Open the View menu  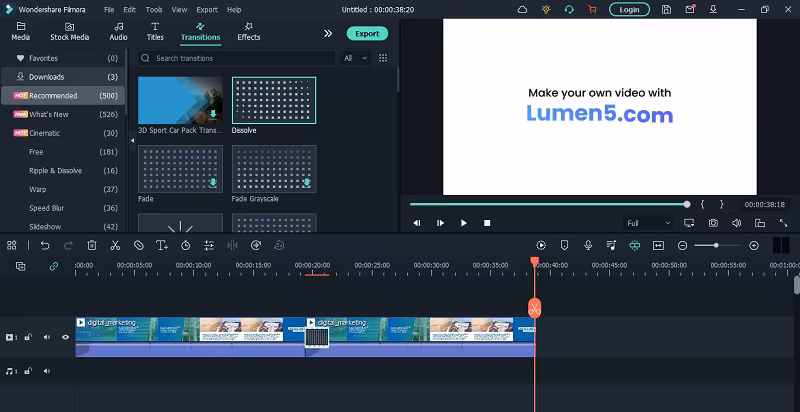[179, 10]
